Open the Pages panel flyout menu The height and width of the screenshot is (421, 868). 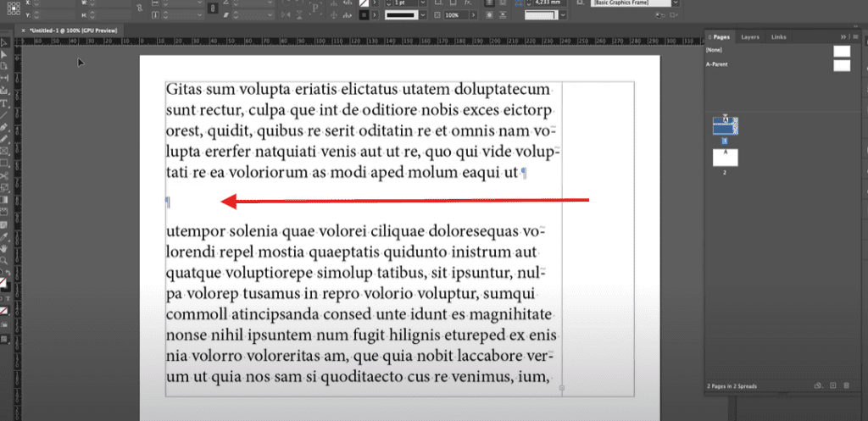[x=855, y=37]
